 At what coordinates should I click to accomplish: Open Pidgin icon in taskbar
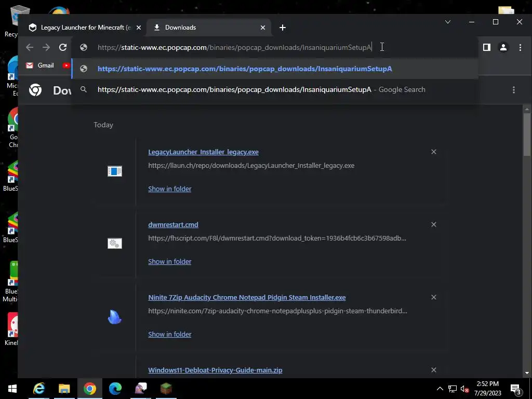141,389
